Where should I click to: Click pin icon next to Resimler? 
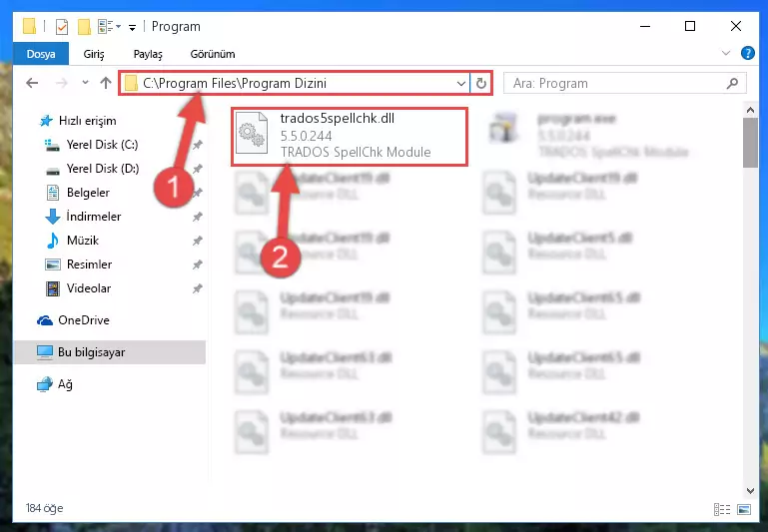pyautogui.click(x=198, y=265)
